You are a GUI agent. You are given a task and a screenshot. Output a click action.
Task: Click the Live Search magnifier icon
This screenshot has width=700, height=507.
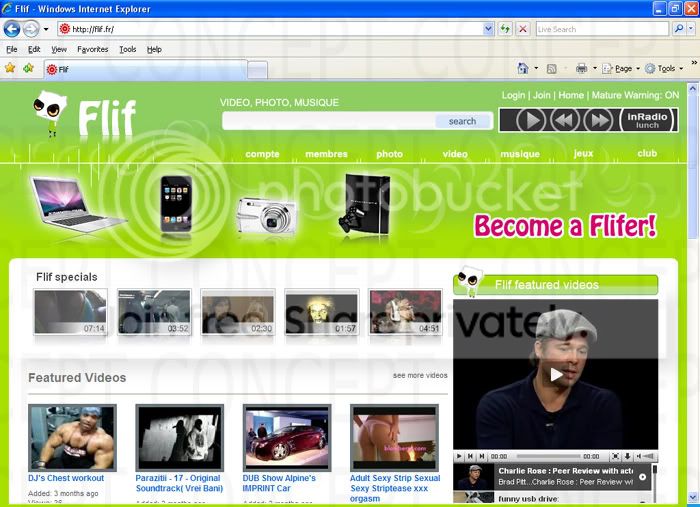[x=679, y=29]
